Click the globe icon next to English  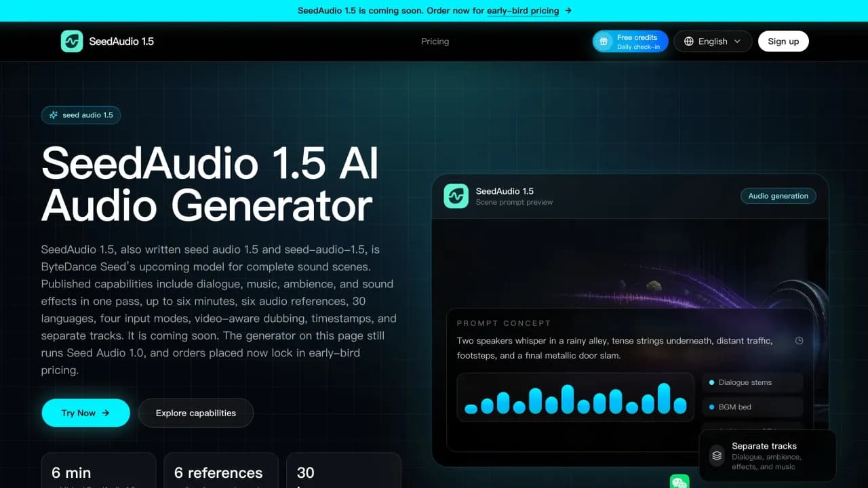click(689, 41)
